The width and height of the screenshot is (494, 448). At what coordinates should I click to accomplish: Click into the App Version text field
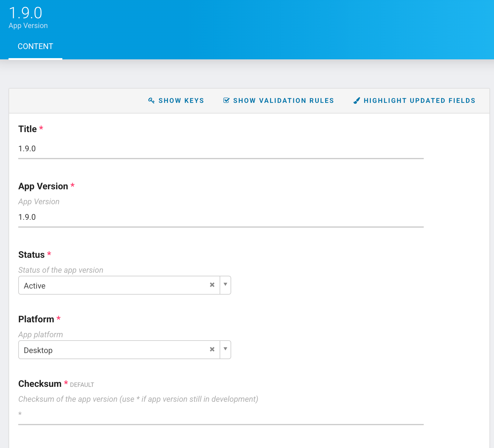pyautogui.click(x=221, y=217)
